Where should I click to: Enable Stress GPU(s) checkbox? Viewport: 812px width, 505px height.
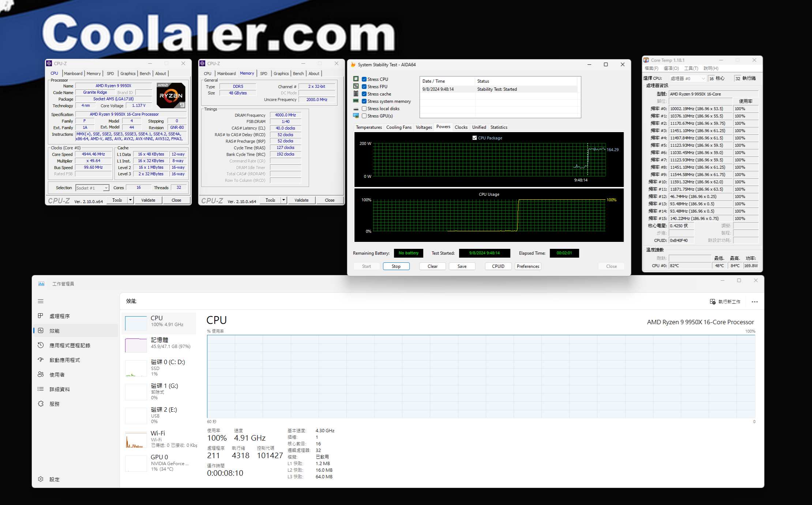coord(364,116)
